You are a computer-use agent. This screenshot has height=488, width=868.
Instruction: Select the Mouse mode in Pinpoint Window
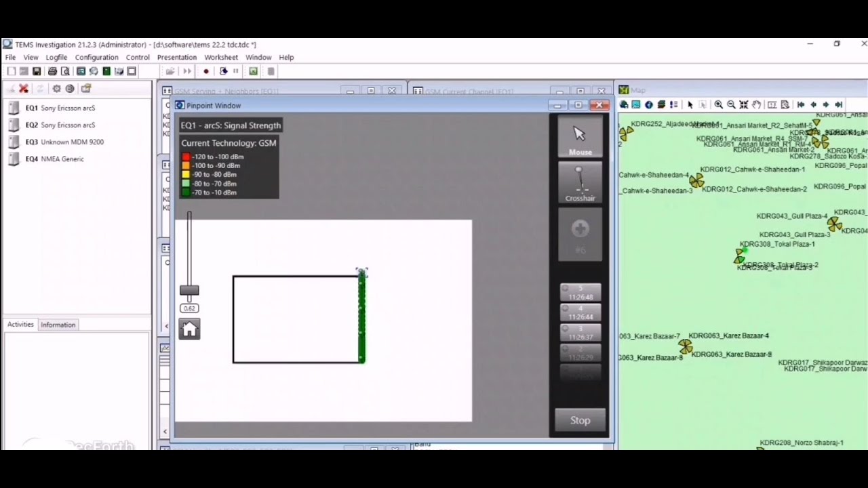(x=580, y=137)
